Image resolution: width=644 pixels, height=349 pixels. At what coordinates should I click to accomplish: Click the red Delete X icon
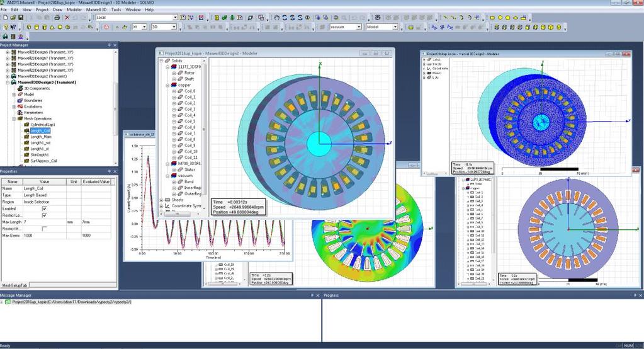point(67,18)
